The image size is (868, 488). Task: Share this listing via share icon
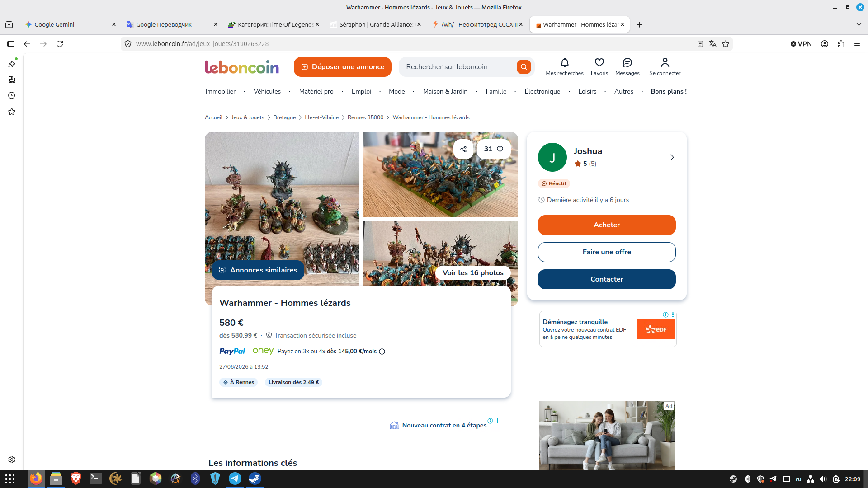(x=463, y=149)
